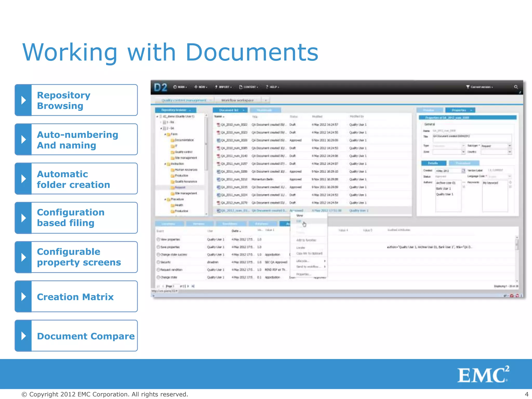The image size is (532, 399).
Task: Click the PDF icon of QA_2010_num_0022
Action: [x=218, y=125]
